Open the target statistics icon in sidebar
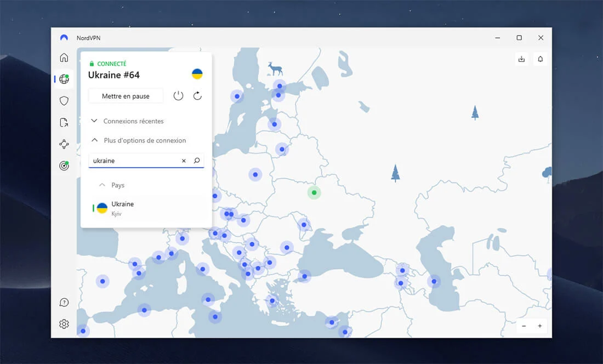 tap(64, 166)
